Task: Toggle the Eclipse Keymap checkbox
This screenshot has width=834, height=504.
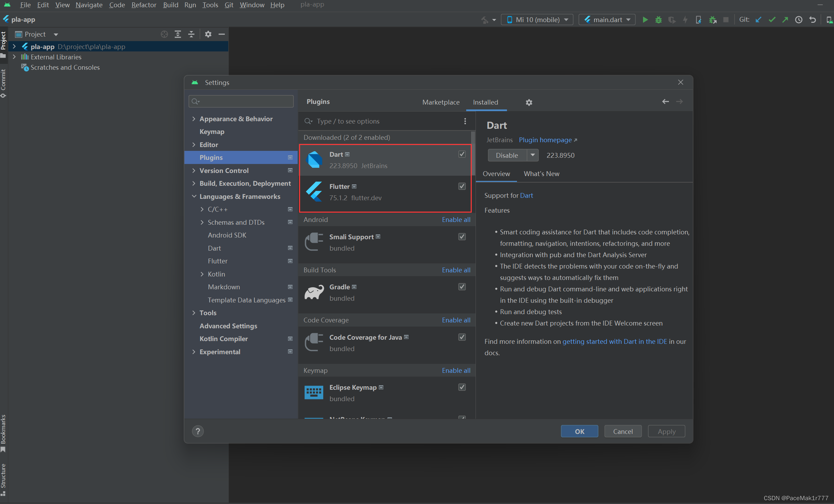Action: click(x=462, y=387)
